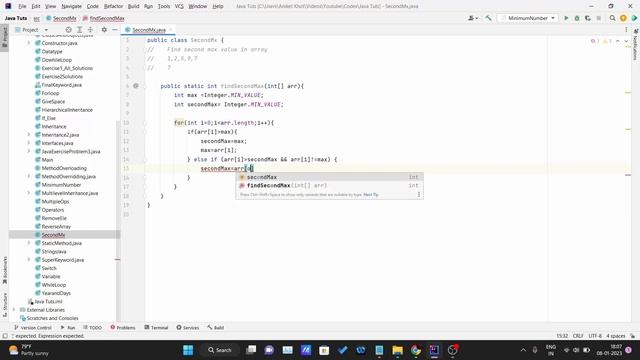
Task: Choose secondMax completion suggestion
Action: point(329,177)
